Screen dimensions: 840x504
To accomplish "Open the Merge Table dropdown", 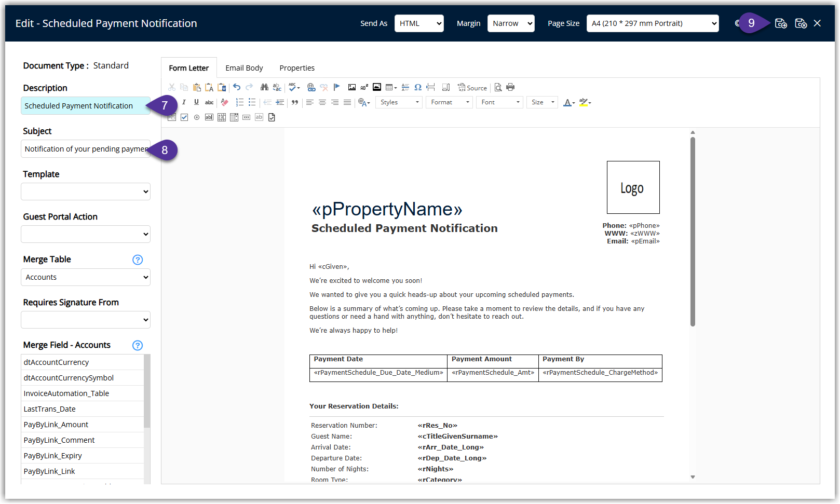I will tap(86, 277).
